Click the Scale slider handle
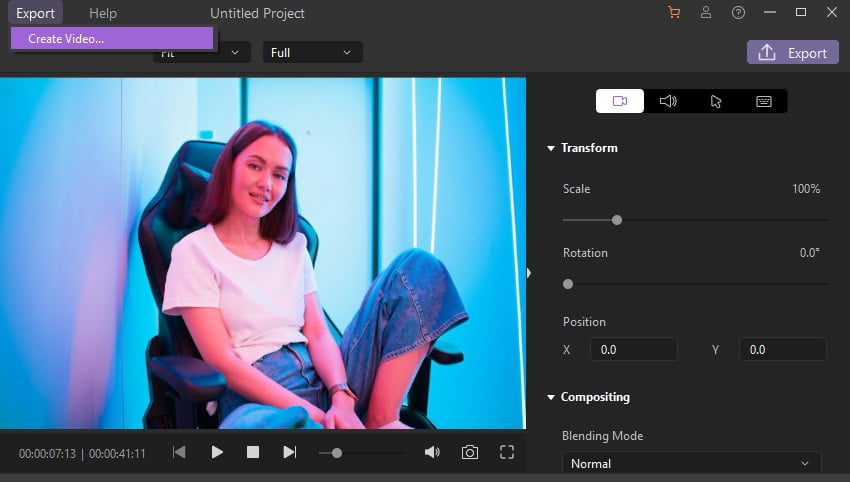 coord(616,220)
